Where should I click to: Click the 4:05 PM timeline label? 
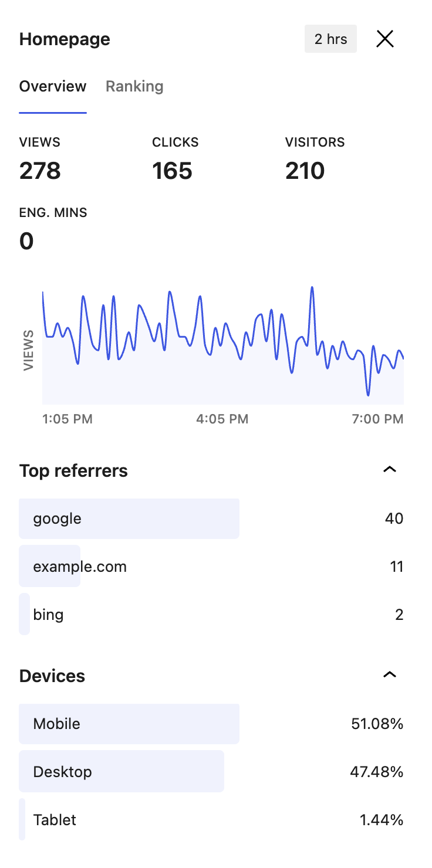tap(222, 419)
